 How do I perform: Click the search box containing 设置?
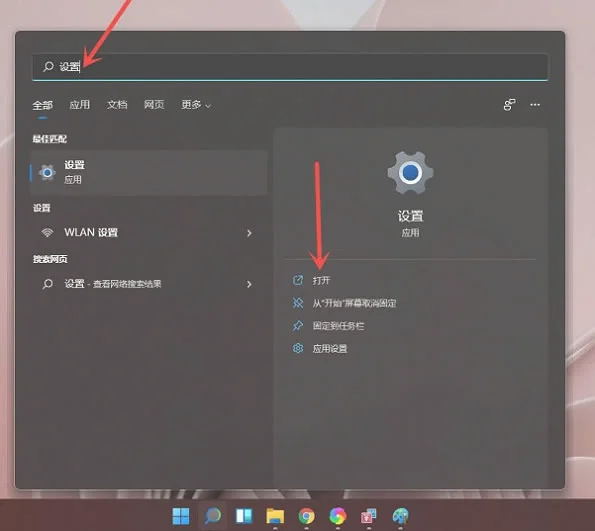[x=290, y=67]
